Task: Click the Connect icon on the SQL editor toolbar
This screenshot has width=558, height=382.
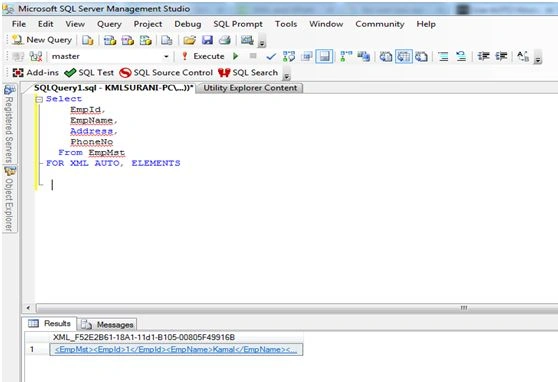Action: click(x=18, y=56)
